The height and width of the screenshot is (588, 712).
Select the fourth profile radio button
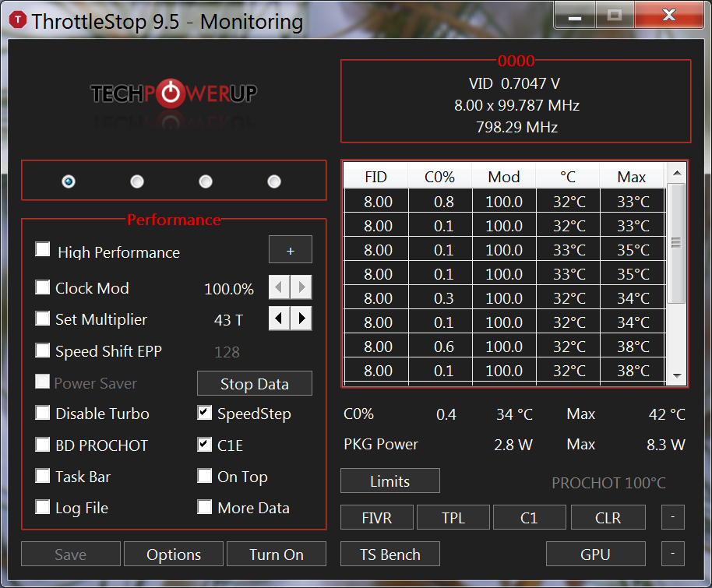coord(274,181)
